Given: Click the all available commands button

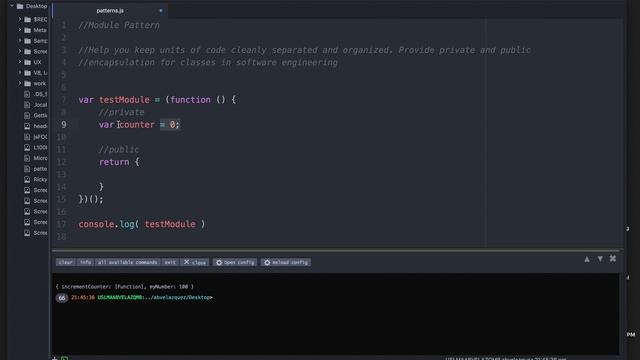Looking at the screenshot, I should coord(127,262).
